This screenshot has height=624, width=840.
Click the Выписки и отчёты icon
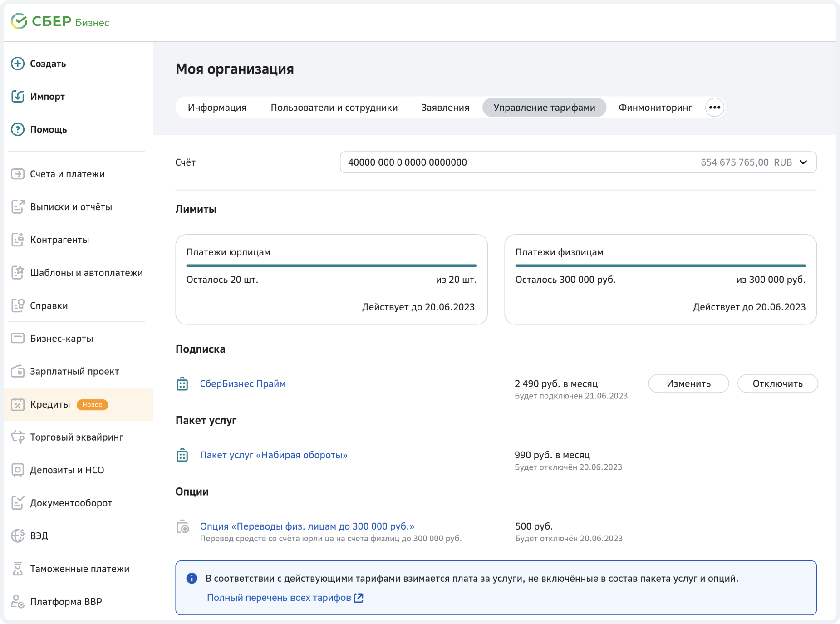point(18,207)
